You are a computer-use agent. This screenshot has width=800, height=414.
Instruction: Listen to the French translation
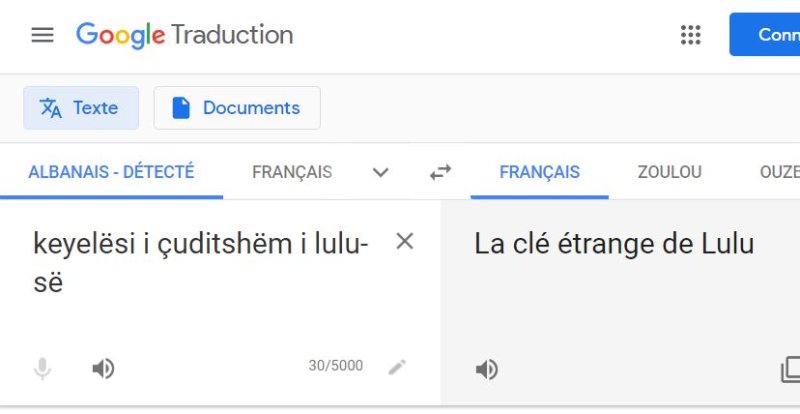(487, 370)
